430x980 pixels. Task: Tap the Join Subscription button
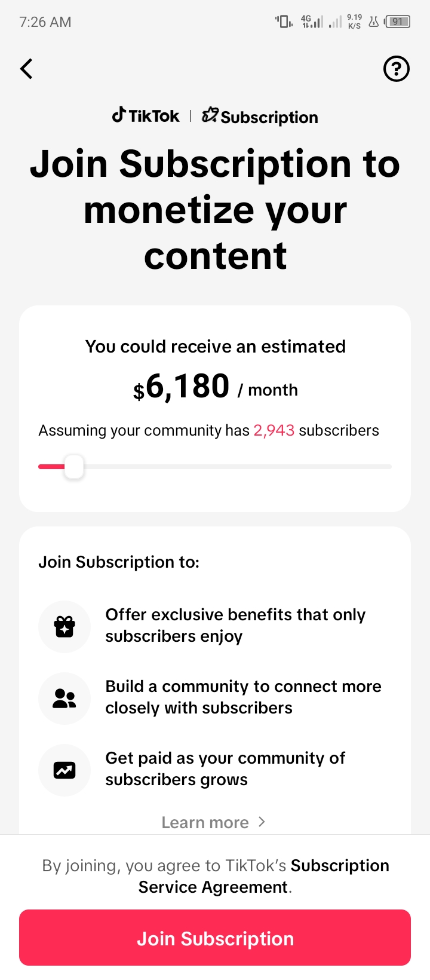pyautogui.click(x=215, y=938)
